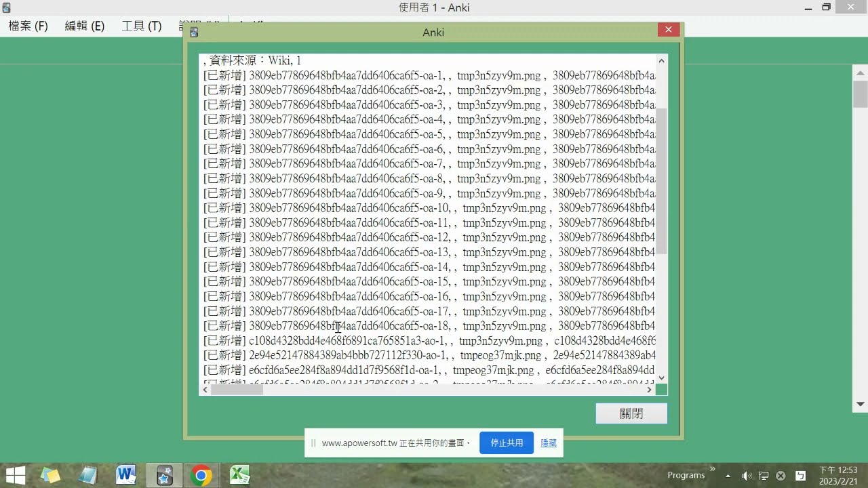Launch Microsoft Excel from taskbar

point(239,475)
